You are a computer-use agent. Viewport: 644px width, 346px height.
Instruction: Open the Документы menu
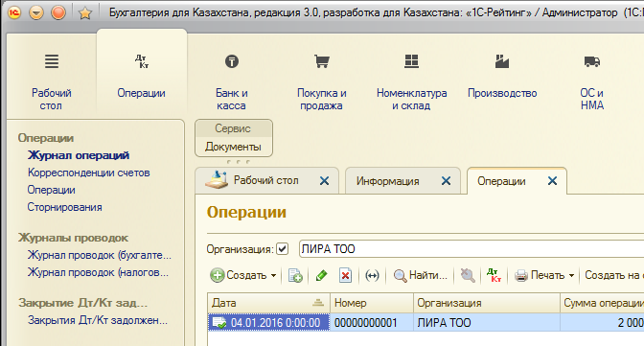click(x=233, y=147)
